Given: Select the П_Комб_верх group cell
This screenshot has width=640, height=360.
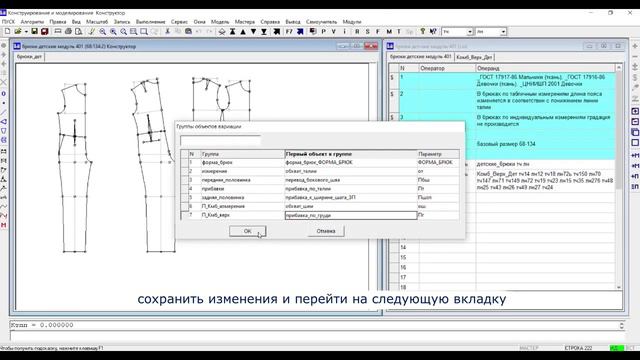Looking at the screenshot, I should coord(242,215).
